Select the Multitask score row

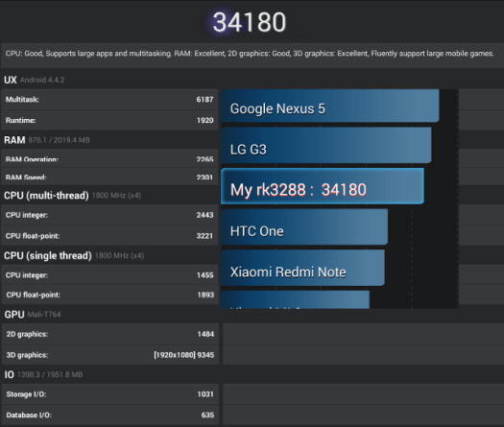tap(109, 99)
